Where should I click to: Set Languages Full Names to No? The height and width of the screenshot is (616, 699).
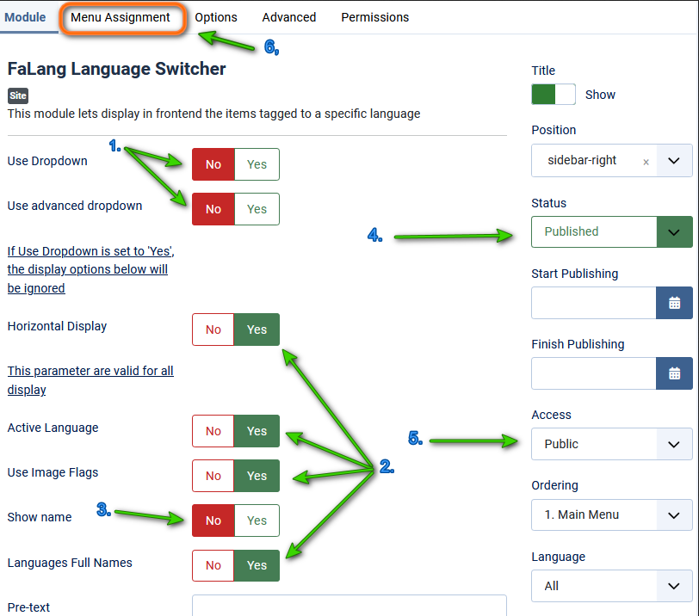[213, 565]
